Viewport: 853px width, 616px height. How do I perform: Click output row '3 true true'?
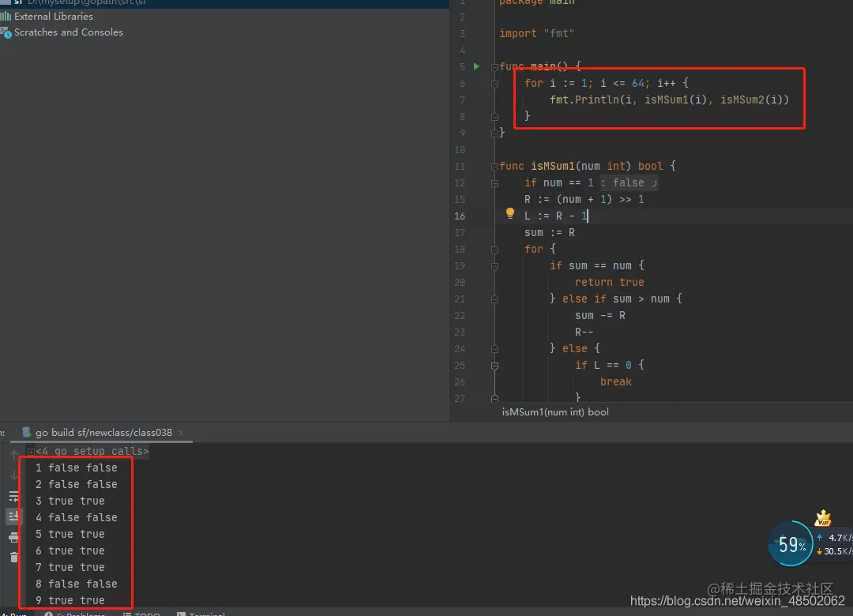(x=70, y=501)
